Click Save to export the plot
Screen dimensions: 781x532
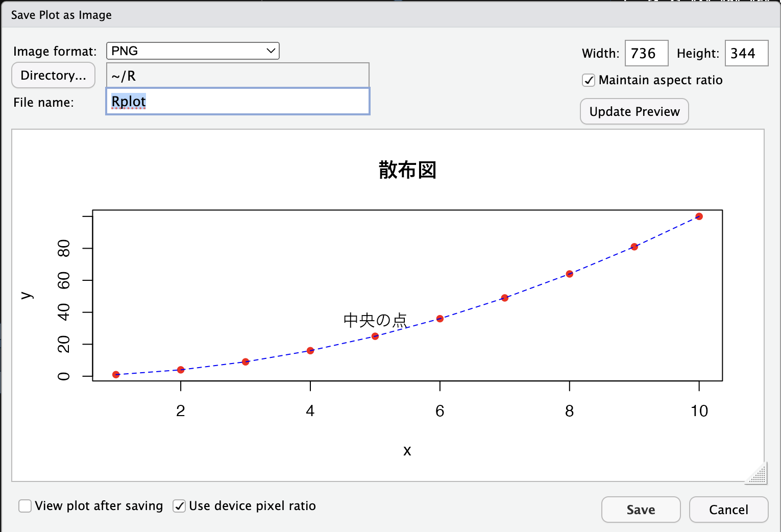click(641, 509)
